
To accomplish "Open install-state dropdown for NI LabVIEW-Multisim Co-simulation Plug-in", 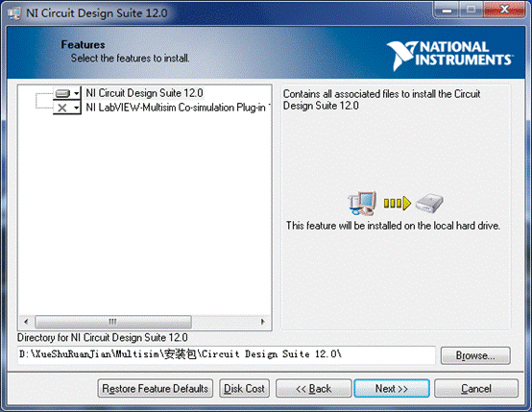I will [67, 108].
